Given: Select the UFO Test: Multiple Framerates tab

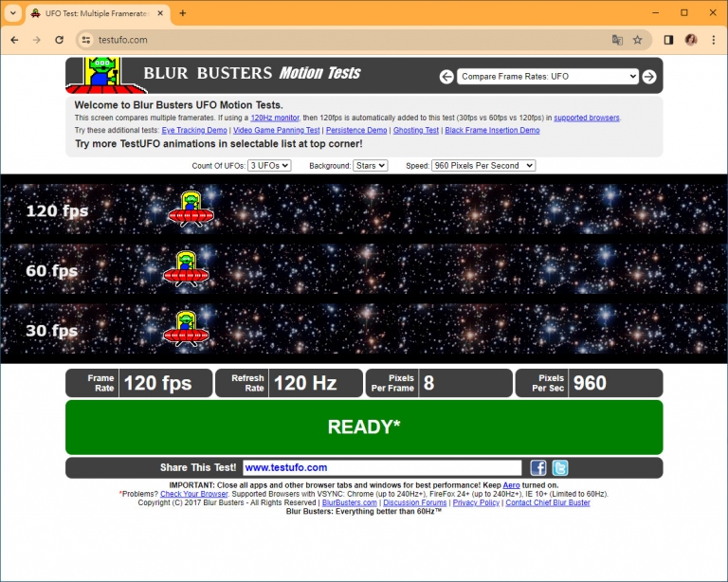Looking at the screenshot, I should [97, 13].
